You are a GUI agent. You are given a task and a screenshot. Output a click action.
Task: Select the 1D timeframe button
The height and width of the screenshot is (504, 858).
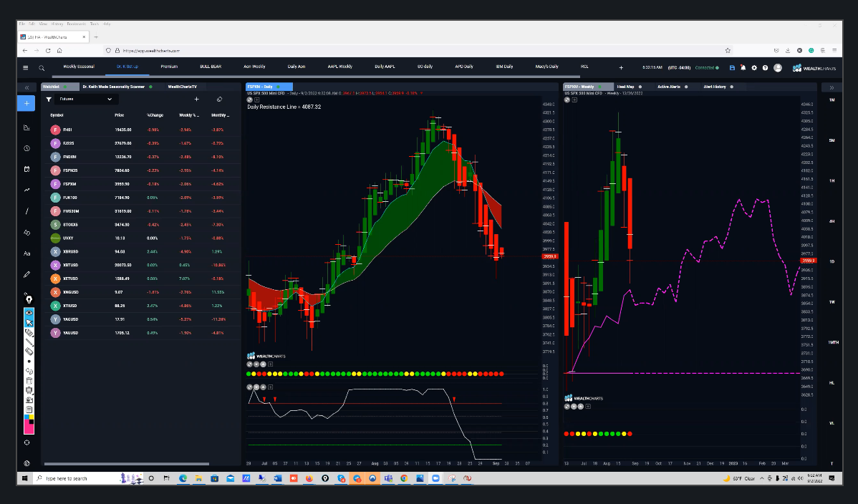pos(832,261)
